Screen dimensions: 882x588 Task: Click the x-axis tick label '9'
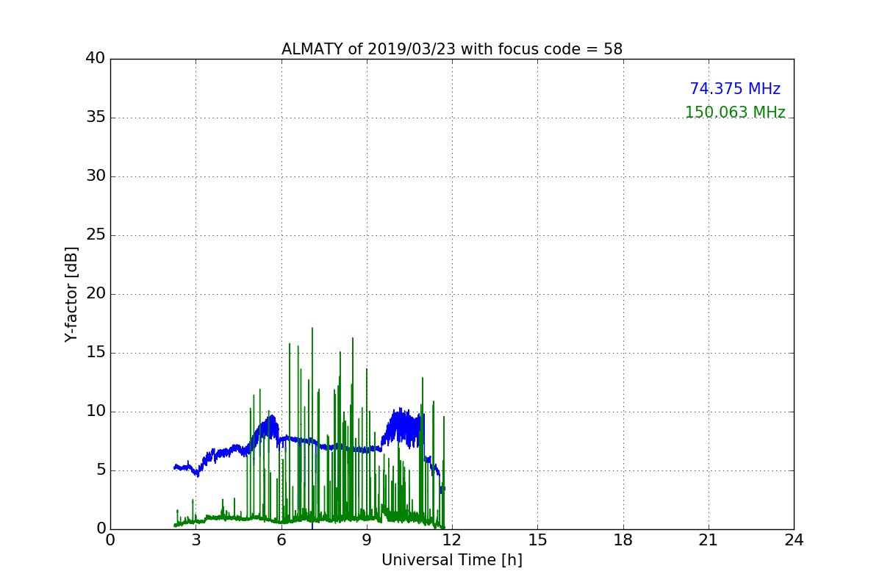pos(367,540)
